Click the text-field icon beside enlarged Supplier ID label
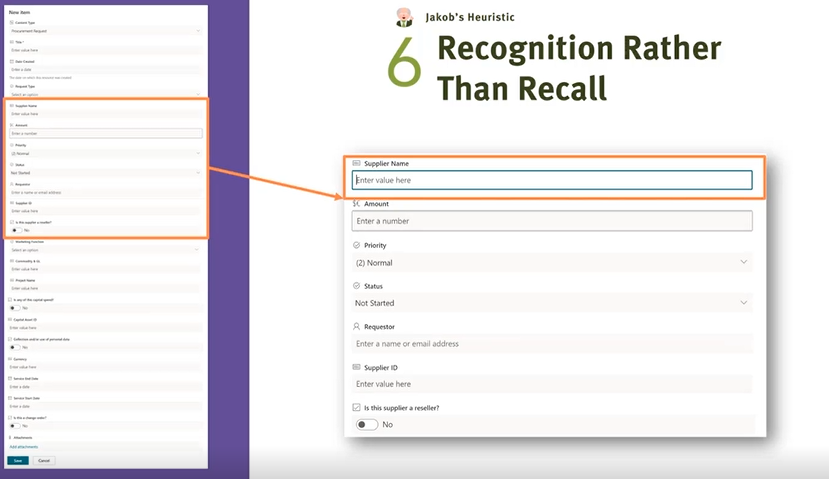Viewport: 829px width, 479px height. point(356,367)
